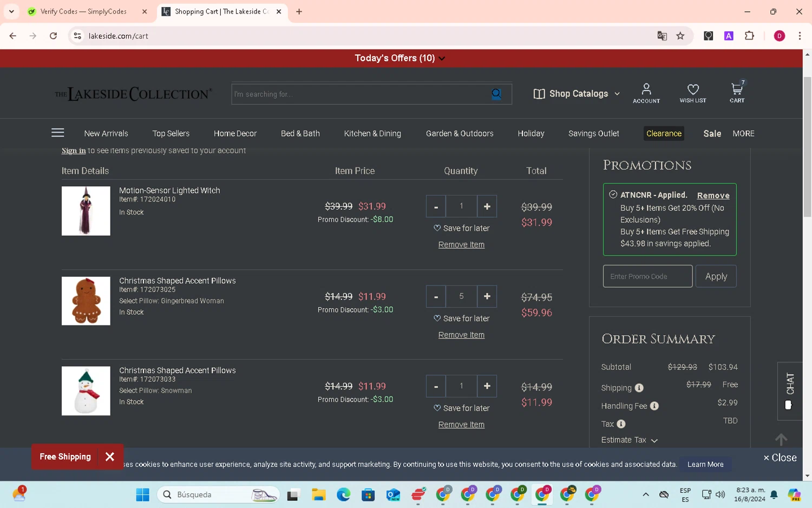Open Chrome's three-dot menu
This screenshot has width=812, height=508.
coord(800,36)
